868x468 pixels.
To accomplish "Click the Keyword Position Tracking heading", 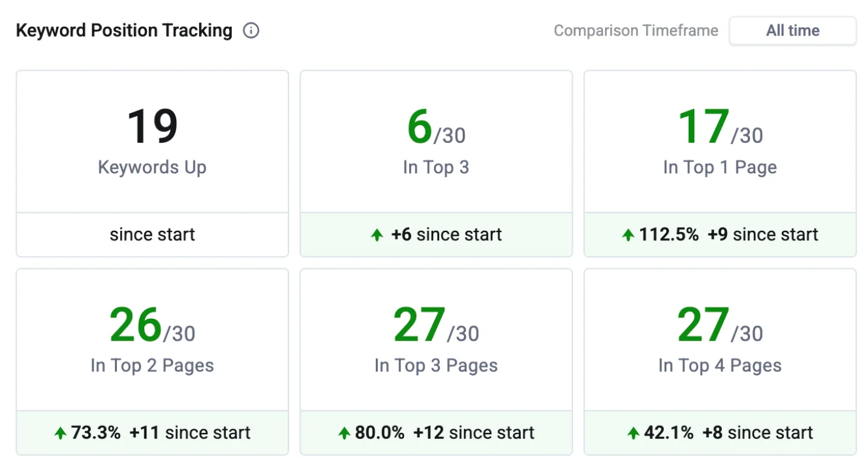I will pos(124,30).
